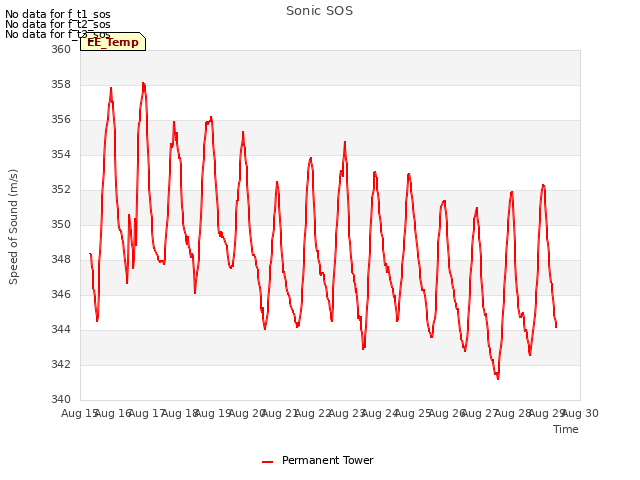This screenshot has height=480, width=640.
Task: Click the 342 y-axis tick label
Action: 61,364
